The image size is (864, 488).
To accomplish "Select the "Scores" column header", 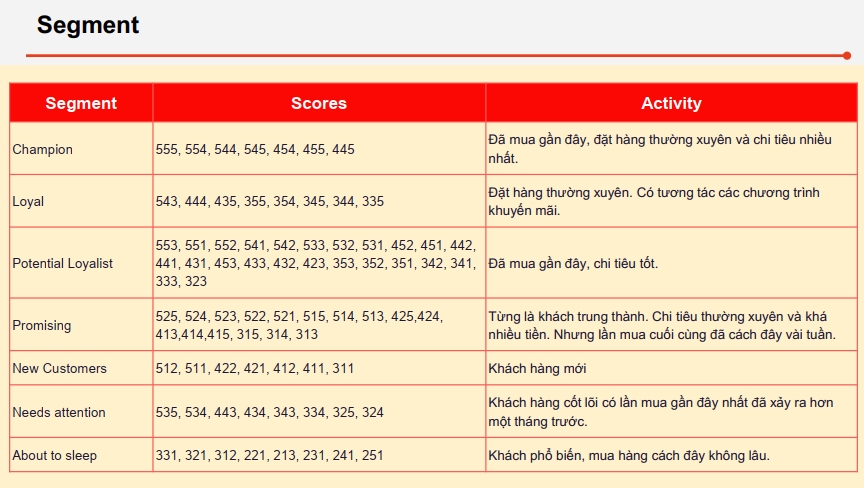I will [x=319, y=103].
